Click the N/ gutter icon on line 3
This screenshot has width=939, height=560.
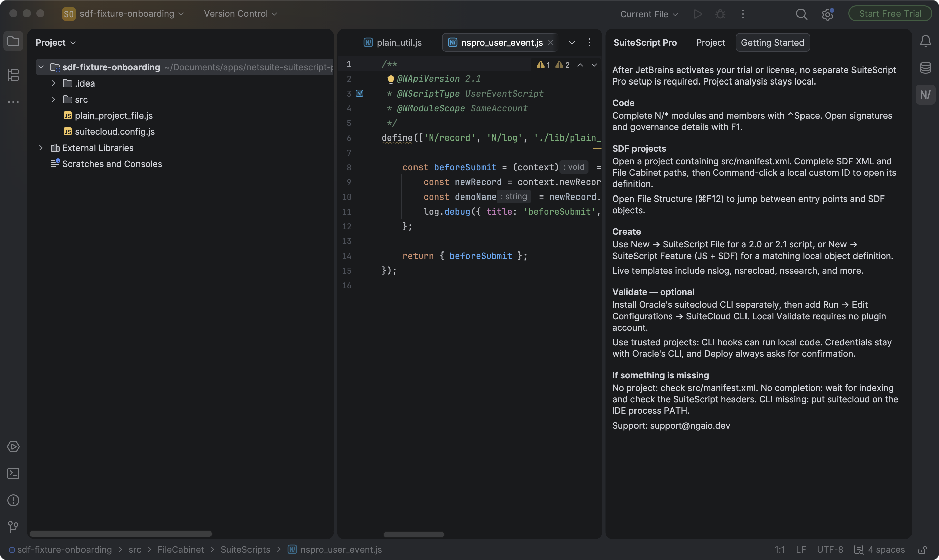click(x=360, y=94)
